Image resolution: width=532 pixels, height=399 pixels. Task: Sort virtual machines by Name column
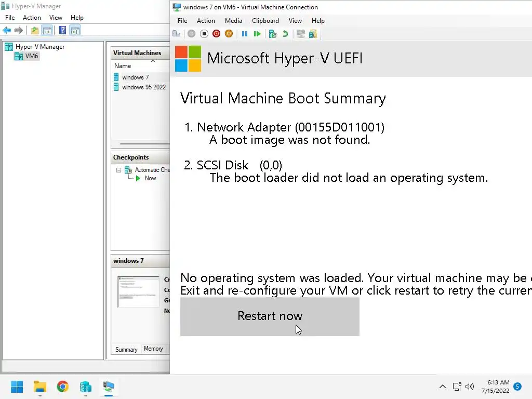click(x=123, y=66)
